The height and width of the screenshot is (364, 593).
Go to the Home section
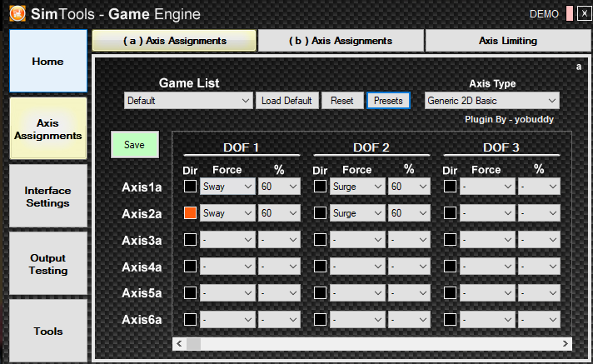pos(48,61)
